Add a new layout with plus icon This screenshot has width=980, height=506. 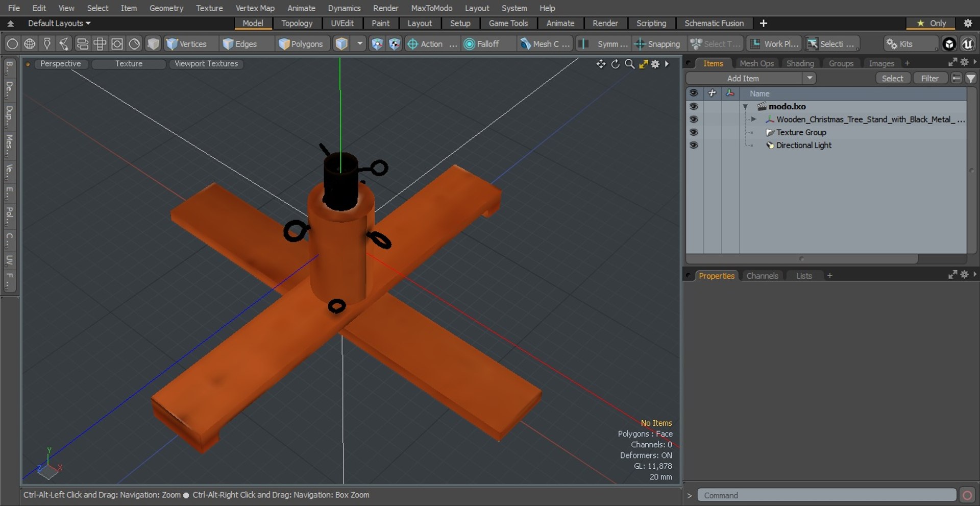pos(763,23)
